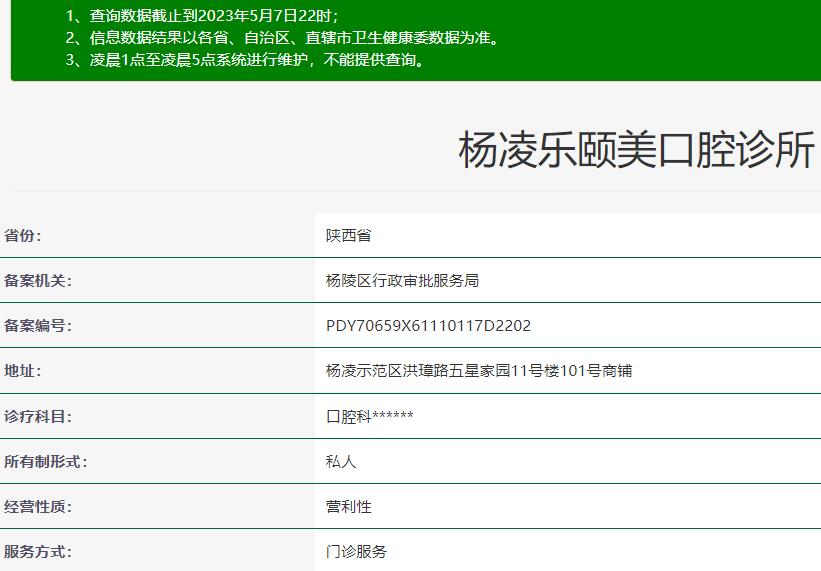Click the clinic title 杨凌乐颐美口腔诊所

click(636, 150)
